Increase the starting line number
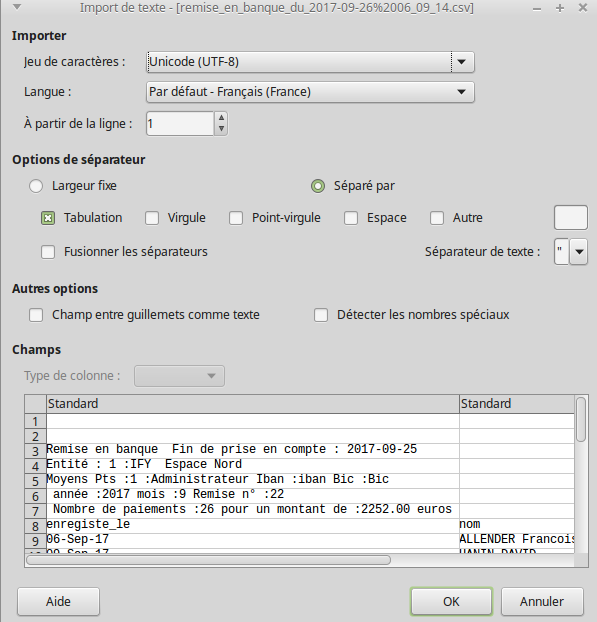Image resolution: width=597 pixels, height=622 pixels. pos(221,118)
